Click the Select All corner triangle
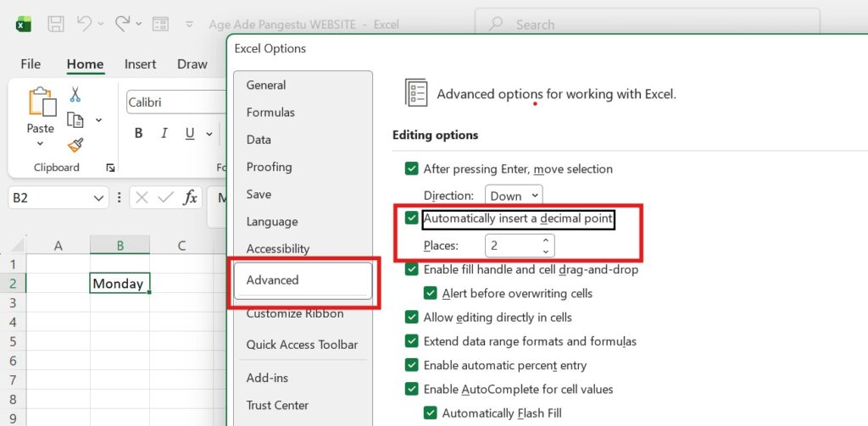Viewport: 868px width, 426px height. coord(17,245)
